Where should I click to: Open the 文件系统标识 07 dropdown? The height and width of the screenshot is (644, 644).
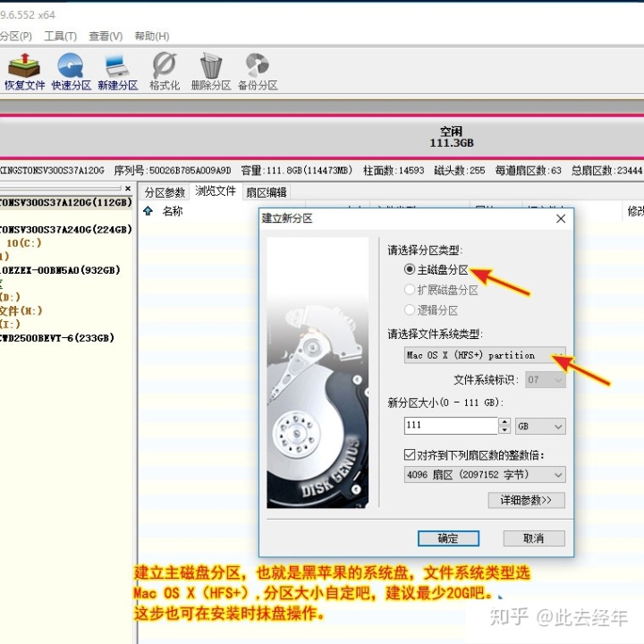(546, 379)
